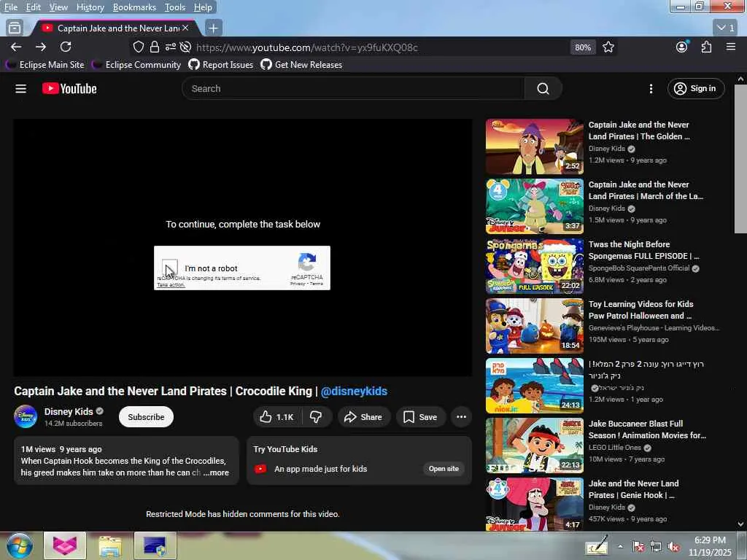Screen dimensions: 747x560
Task: Click Open site for YouTube Kids
Action: 444,469
